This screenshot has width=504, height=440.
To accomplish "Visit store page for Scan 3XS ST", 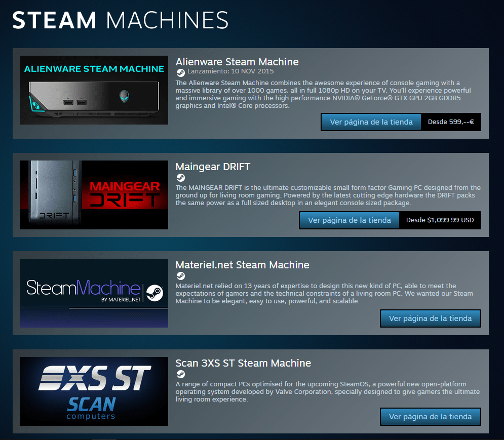I will point(431,417).
